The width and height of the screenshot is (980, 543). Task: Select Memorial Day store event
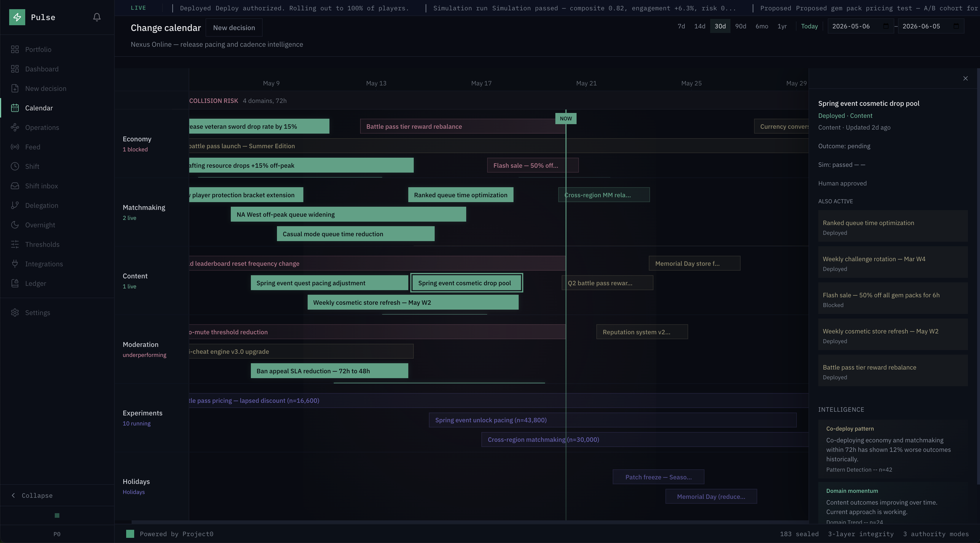coord(694,264)
